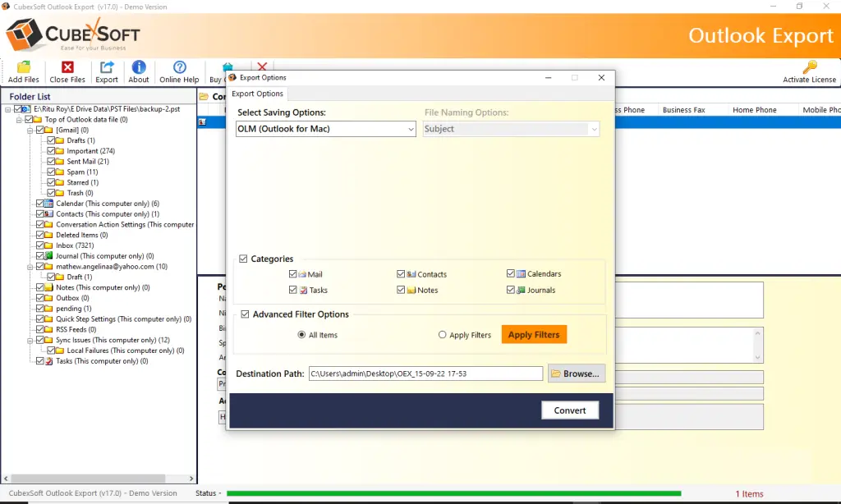841x504 pixels.
Task: Click the Notes category icon in dialog
Action: (x=411, y=290)
